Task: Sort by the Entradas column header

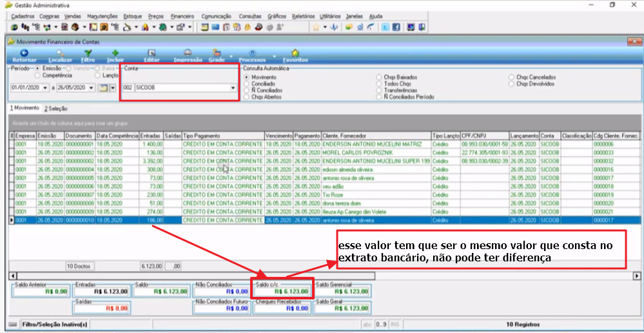Action: tap(151, 136)
